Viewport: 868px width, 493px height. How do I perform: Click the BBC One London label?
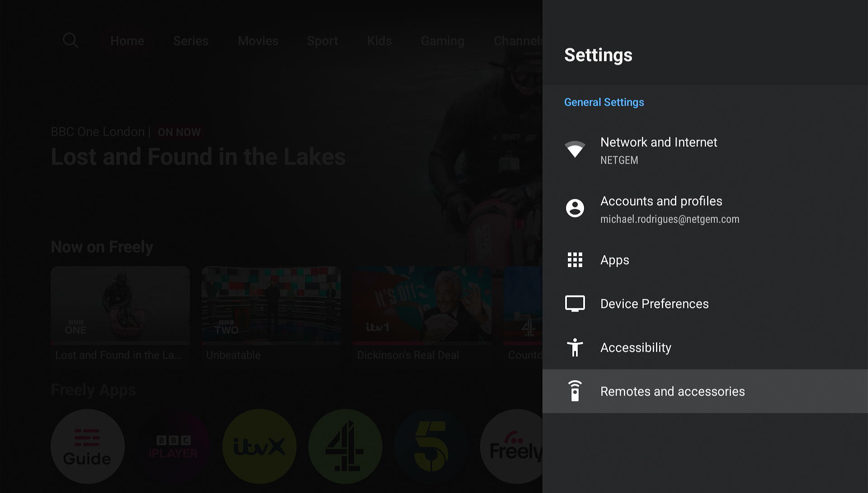click(x=97, y=132)
